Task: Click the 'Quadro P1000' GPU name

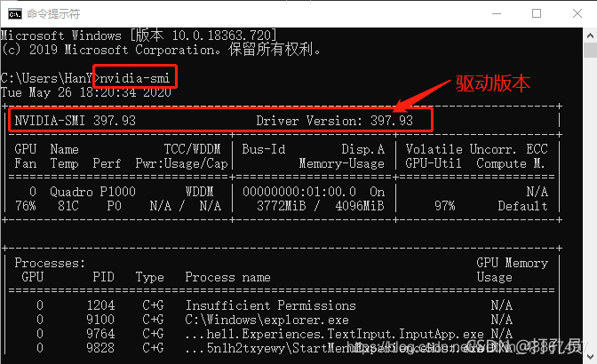Action: click(x=93, y=192)
